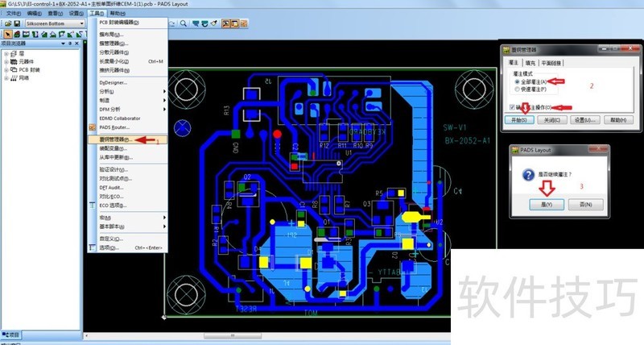Click the orange highlighted toolbar icon with arrow

click(225, 23)
